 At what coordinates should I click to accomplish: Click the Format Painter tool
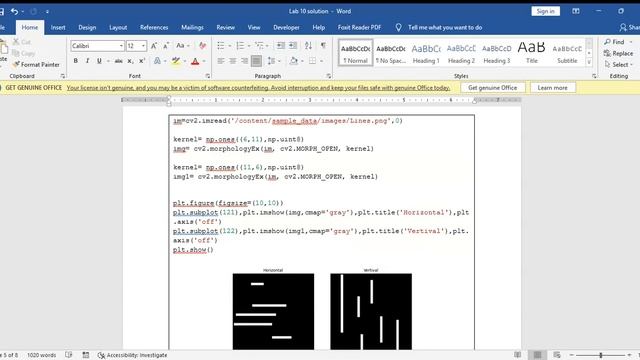[x=36, y=64]
